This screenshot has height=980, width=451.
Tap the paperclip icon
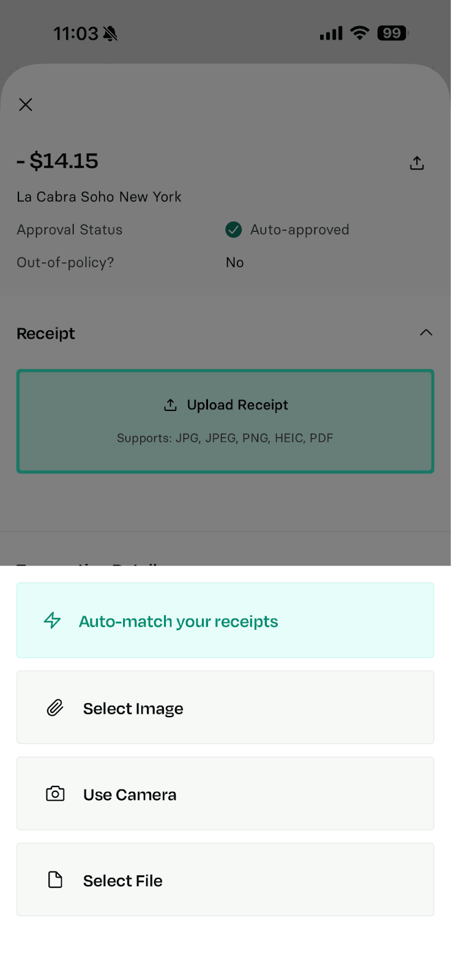[x=55, y=708]
